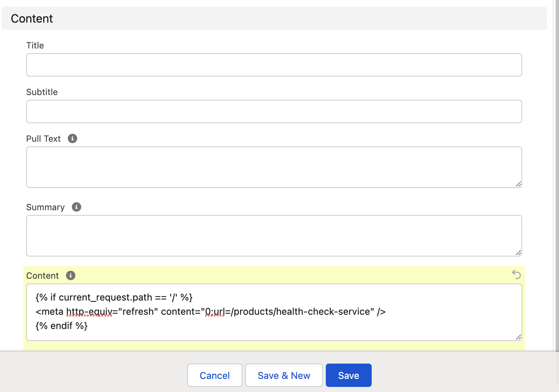Viewport: 559px width, 392px height.
Task: Click the Summary label
Action: click(46, 207)
